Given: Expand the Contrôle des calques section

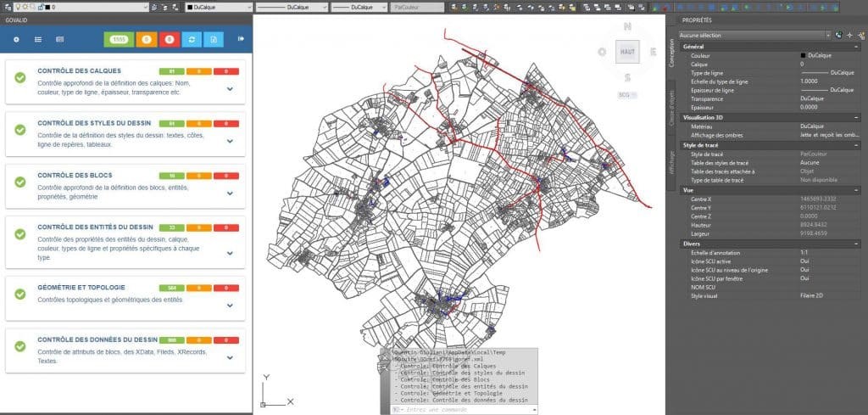Looking at the screenshot, I should tap(230, 87).
